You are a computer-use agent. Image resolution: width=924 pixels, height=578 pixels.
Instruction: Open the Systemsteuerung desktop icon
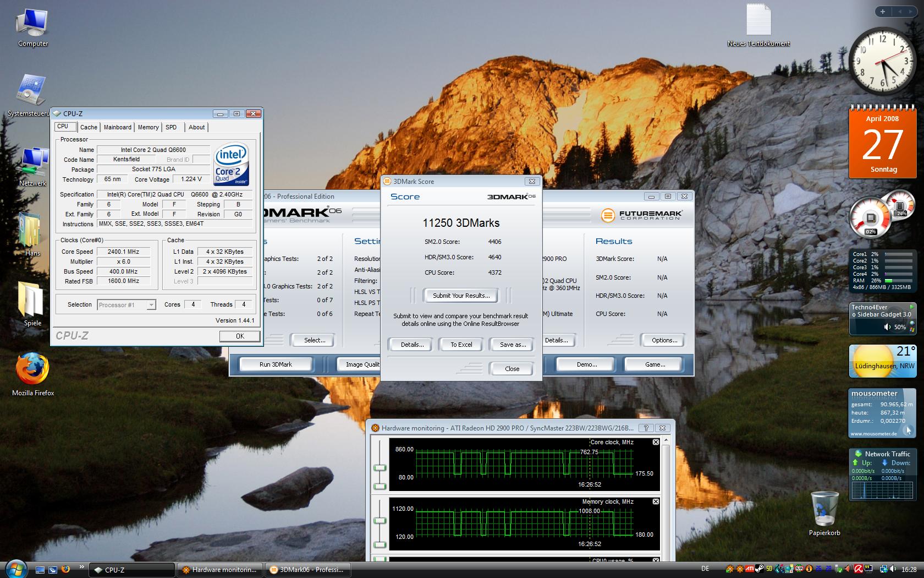click(x=30, y=95)
